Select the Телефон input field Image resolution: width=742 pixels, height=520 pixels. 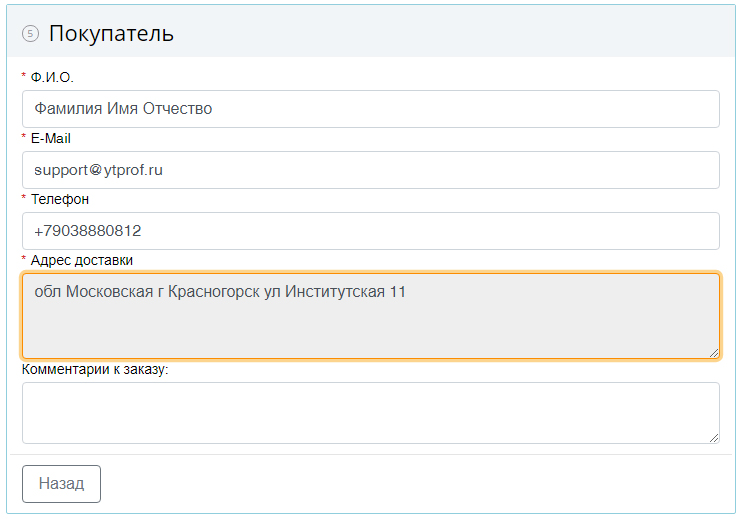pyautogui.click(x=371, y=231)
